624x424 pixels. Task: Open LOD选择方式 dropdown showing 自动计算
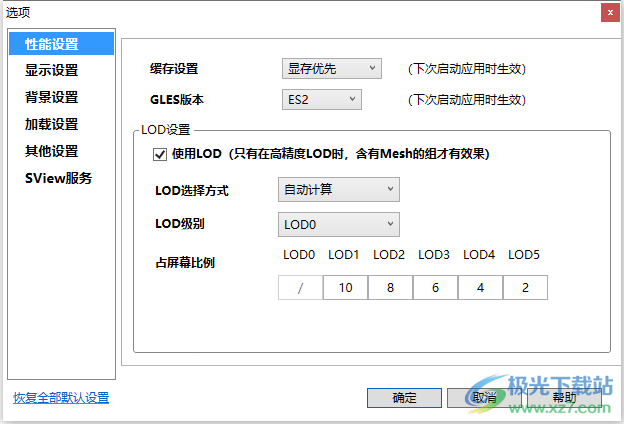tap(339, 190)
